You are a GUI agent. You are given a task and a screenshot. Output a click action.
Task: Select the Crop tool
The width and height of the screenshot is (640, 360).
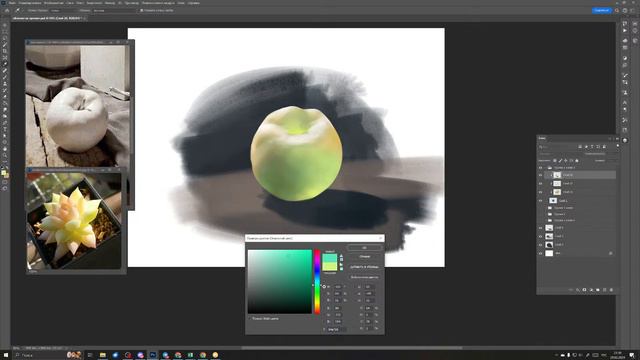click(5, 51)
